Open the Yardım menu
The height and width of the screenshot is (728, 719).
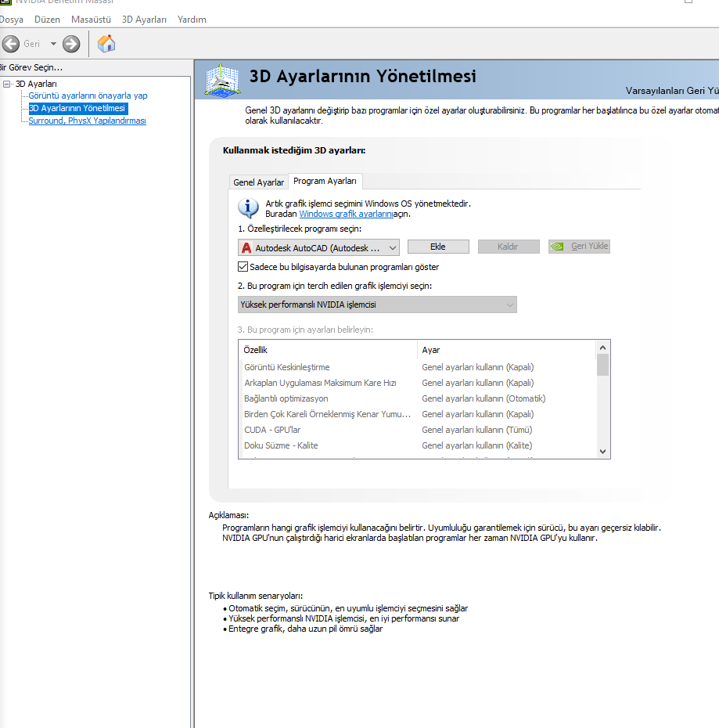tap(192, 20)
